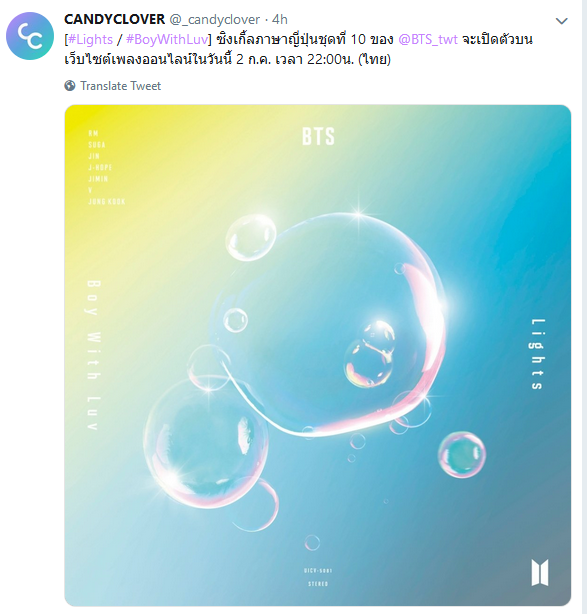Click the large central bubble in image

click(329, 325)
